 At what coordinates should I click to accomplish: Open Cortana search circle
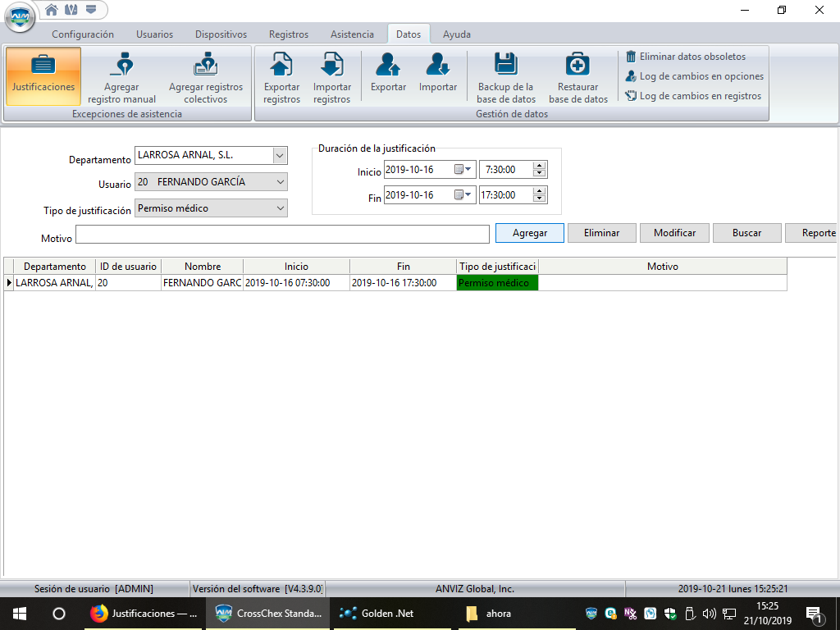click(x=59, y=614)
